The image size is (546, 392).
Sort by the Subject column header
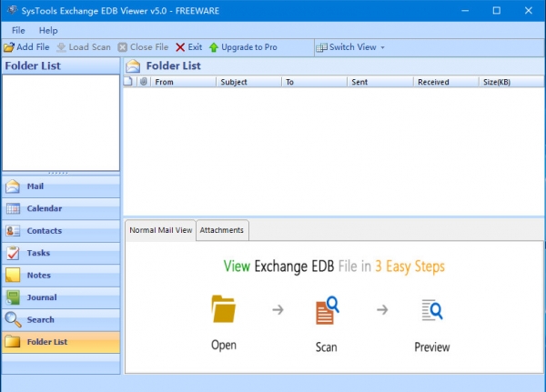pyautogui.click(x=249, y=82)
